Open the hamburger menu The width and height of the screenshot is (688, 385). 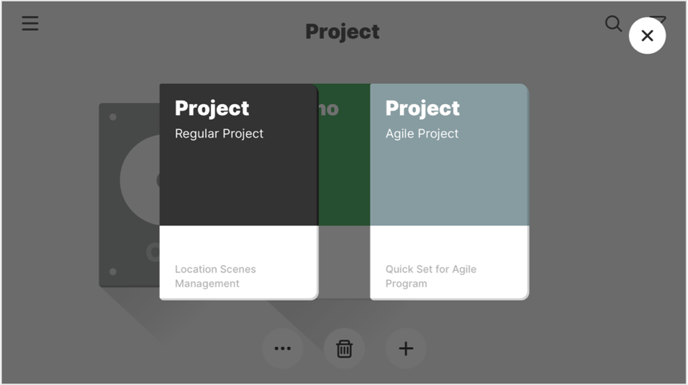click(x=30, y=23)
